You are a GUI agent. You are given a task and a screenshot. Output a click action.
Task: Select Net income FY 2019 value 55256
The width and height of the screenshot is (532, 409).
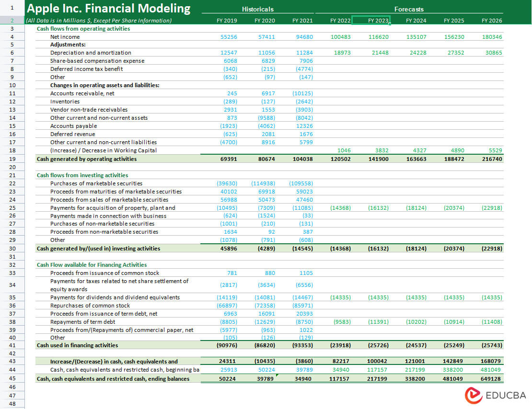(x=229, y=36)
